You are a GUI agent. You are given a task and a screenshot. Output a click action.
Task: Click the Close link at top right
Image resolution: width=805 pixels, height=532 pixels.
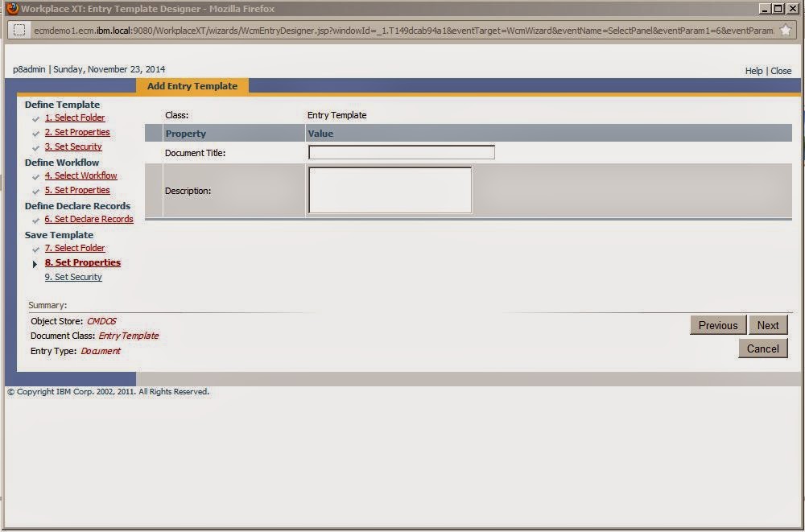(x=780, y=71)
